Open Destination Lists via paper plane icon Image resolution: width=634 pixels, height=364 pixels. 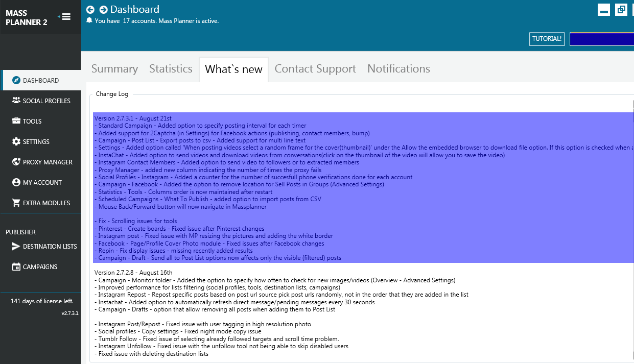(16, 246)
